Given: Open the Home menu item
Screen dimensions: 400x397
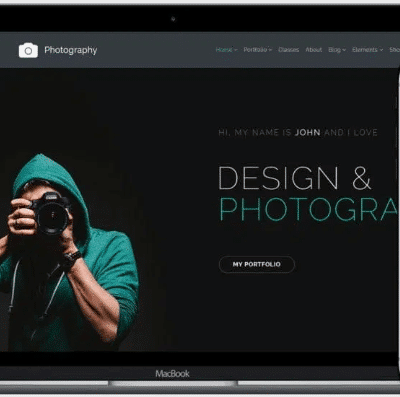Looking at the screenshot, I should [x=224, y=50].
